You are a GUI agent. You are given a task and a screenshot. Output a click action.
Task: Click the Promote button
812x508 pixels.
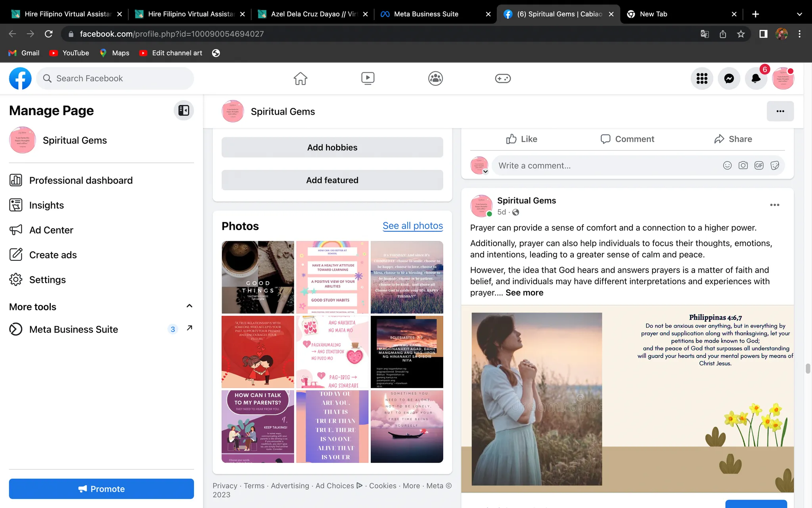pos(101,489)
